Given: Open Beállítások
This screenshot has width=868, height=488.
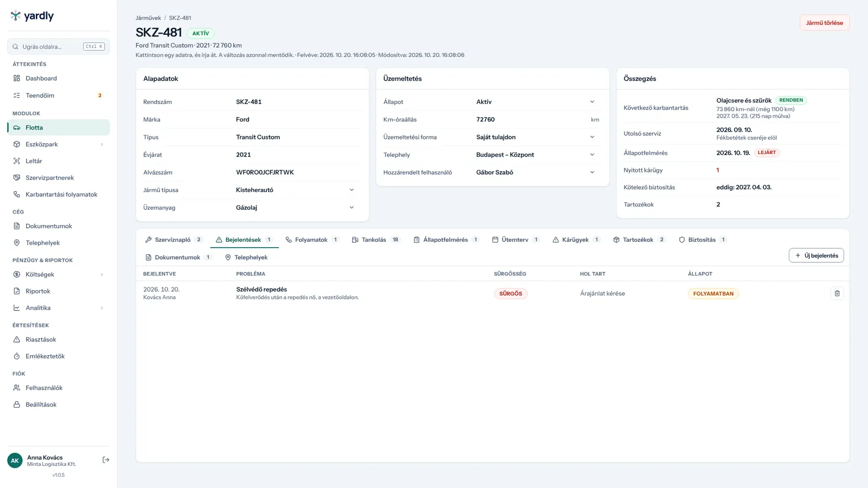Looking at the screenshot, I should coord(59,404).
